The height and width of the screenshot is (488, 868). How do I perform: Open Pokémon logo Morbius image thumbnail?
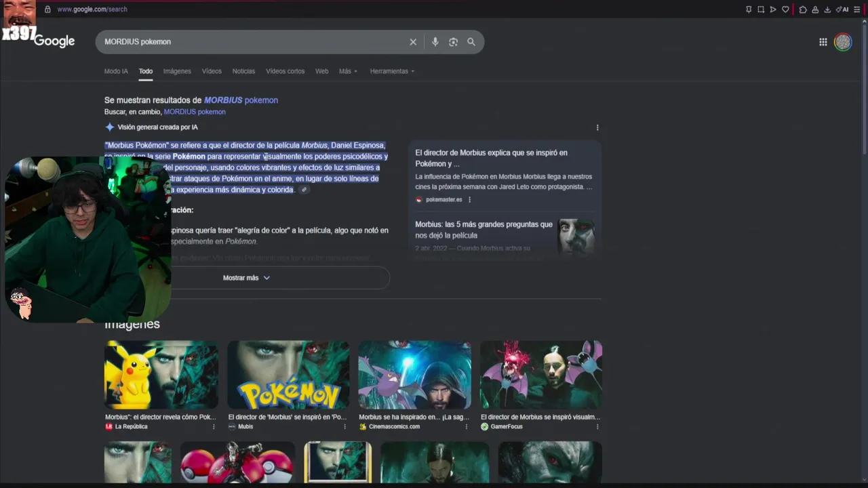click(288, 375)
